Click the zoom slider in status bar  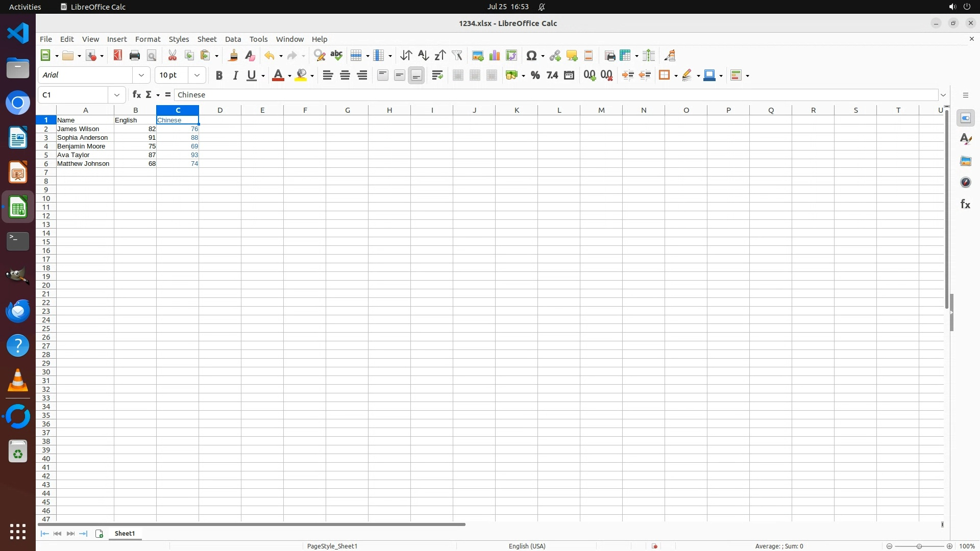point(919,546)
